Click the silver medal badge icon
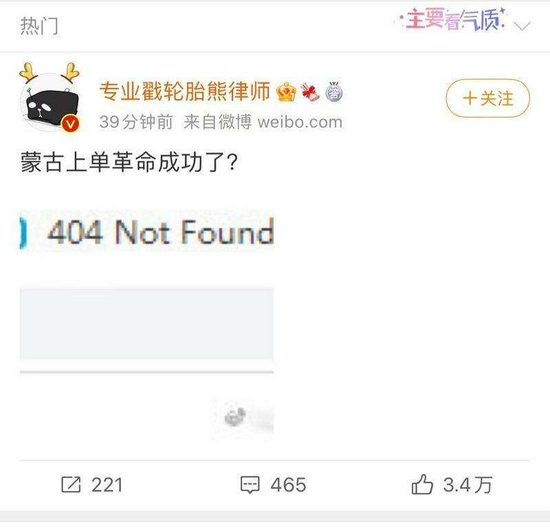Screen dimensions: 550x528 coord(334,92)
